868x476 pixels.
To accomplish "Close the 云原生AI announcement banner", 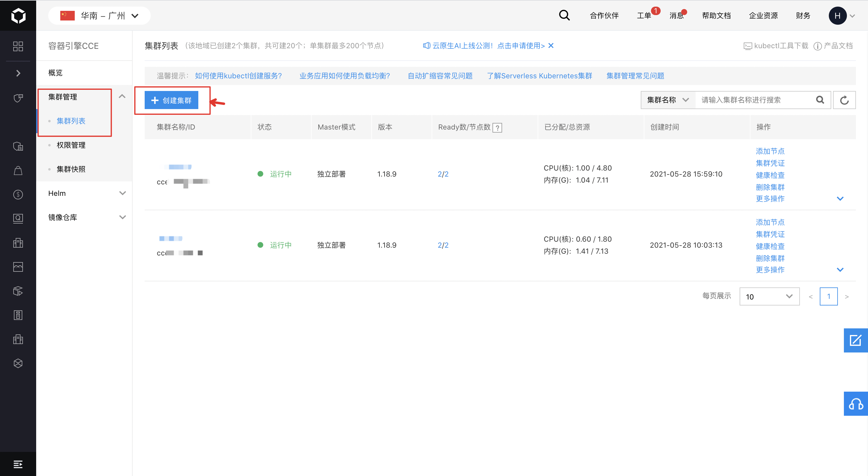I will pos(551,45).
